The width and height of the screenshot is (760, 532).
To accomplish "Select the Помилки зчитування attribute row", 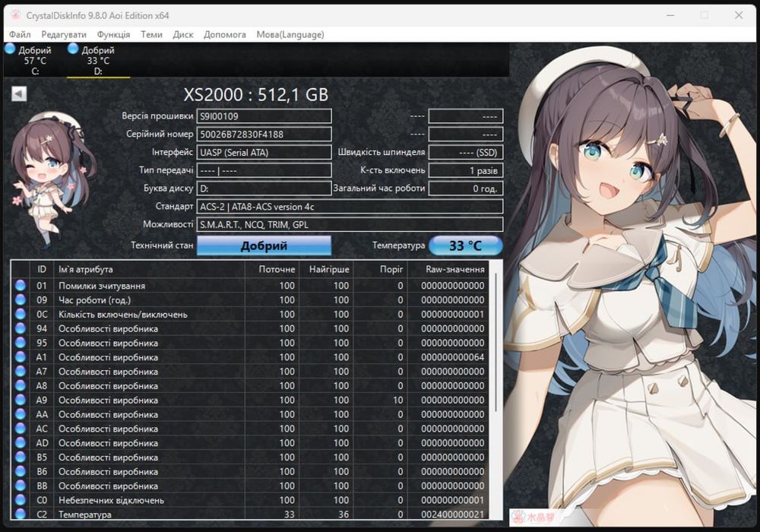I will tap(249, 286).
